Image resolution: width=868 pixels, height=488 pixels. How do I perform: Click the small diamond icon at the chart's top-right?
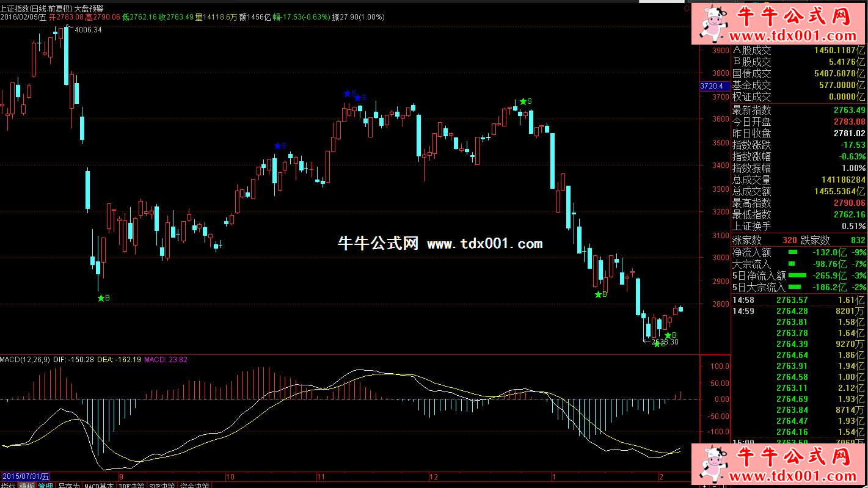[687, 9]
